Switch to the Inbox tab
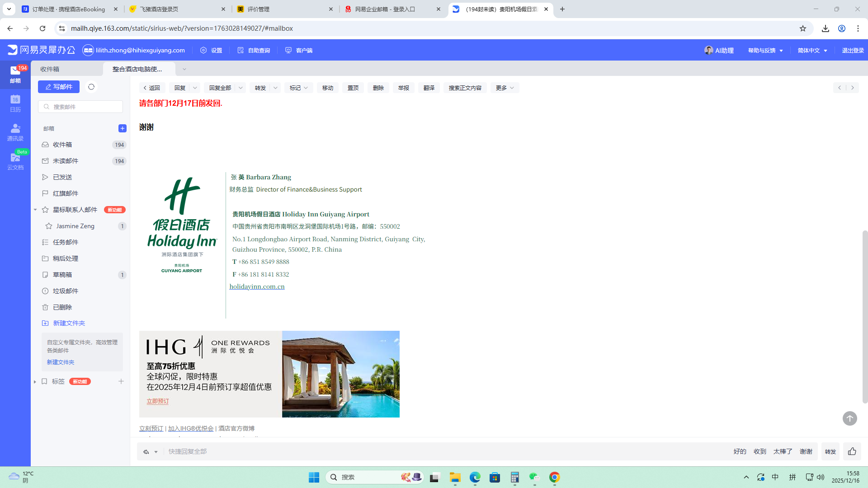The image size is (868, 488). click(x=50, y=69)
